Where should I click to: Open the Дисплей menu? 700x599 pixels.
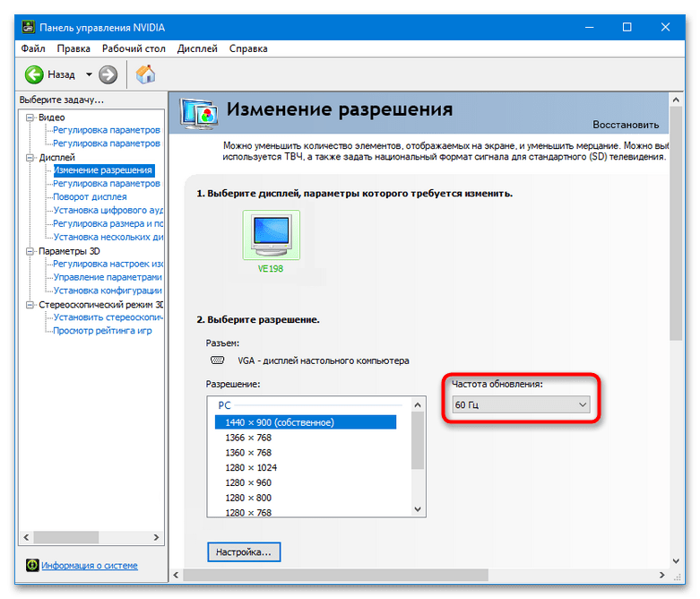[x=197, y=48]
